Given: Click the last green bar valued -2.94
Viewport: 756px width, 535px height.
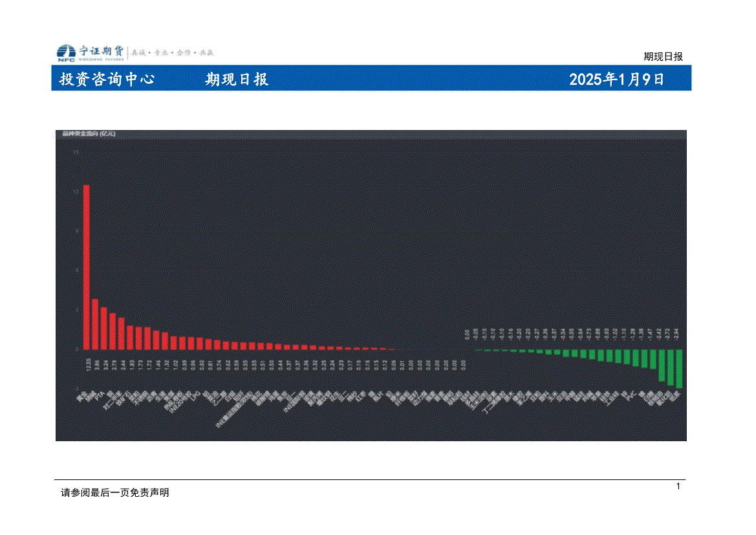Looking at the screenshot, I should 679,369.
